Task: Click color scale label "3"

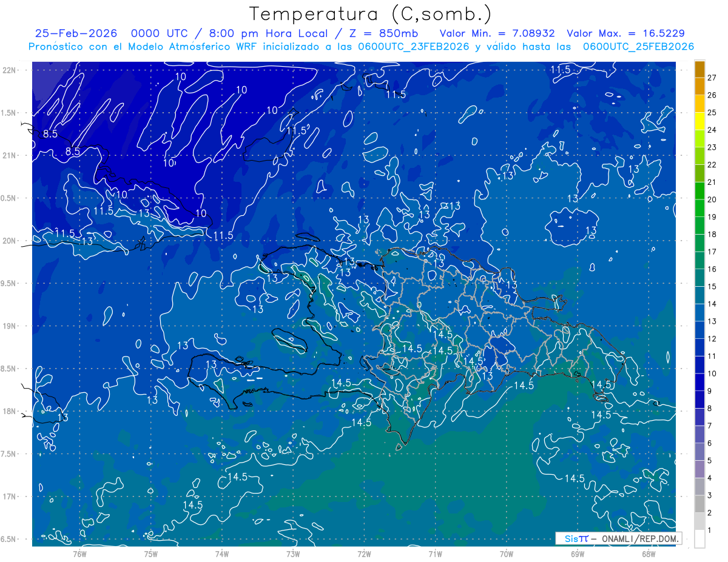Action: pyautogui.click(x=709, y=496)
